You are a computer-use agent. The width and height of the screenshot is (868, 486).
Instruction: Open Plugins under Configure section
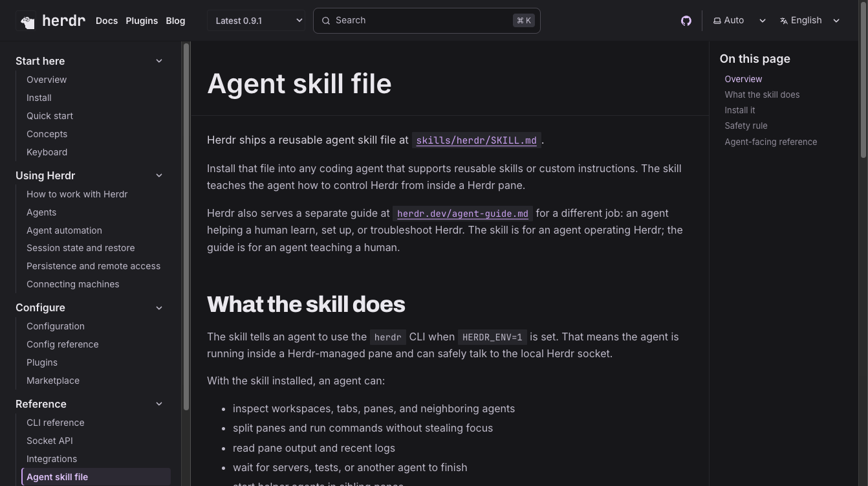click(x=42, y=362)
